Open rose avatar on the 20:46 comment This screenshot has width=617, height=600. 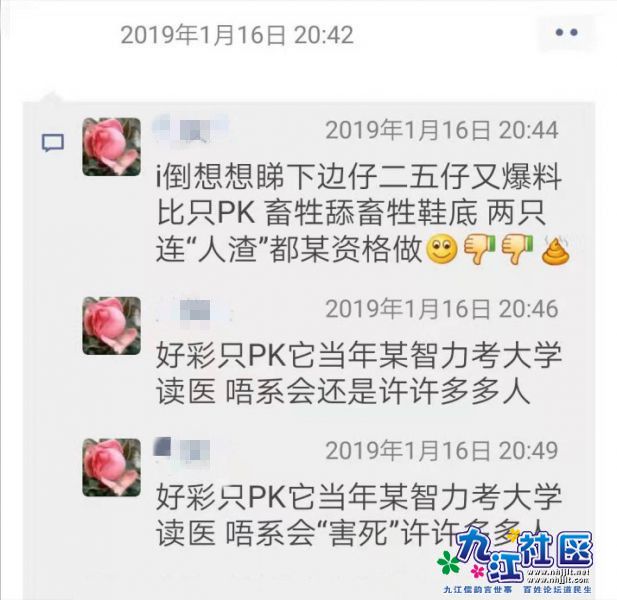pyautogui.click(x=111, y=326)
